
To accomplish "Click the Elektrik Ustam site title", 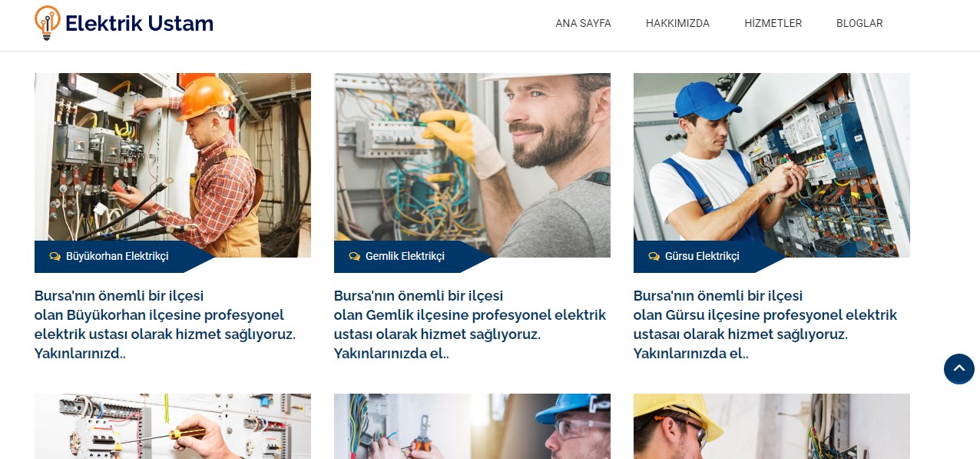I will click(139, 23).
